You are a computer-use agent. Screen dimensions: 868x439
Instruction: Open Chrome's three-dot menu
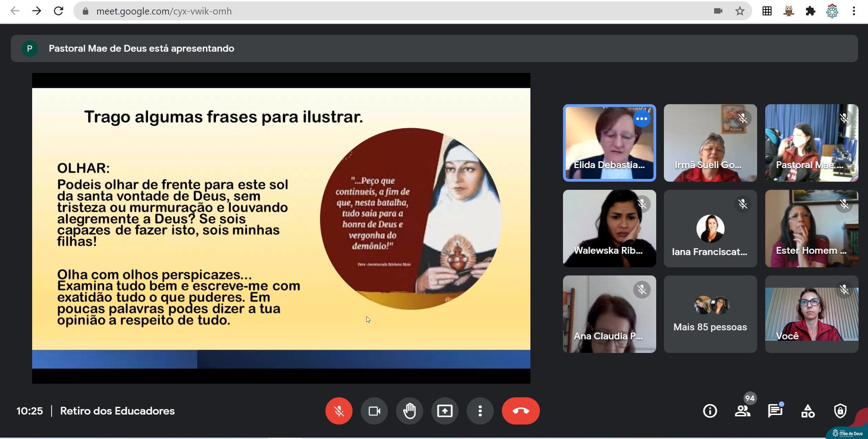tap(854, 11)
